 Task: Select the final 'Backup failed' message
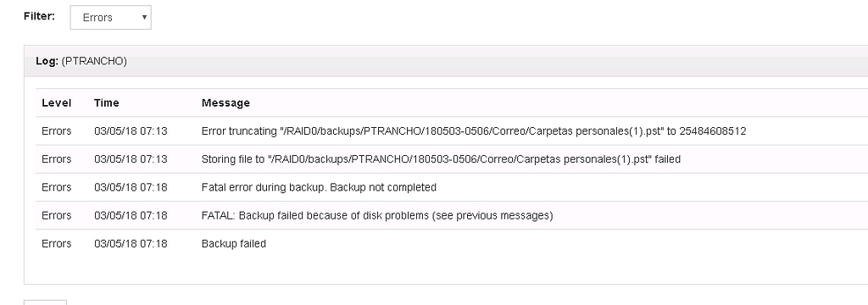point(234,243)
